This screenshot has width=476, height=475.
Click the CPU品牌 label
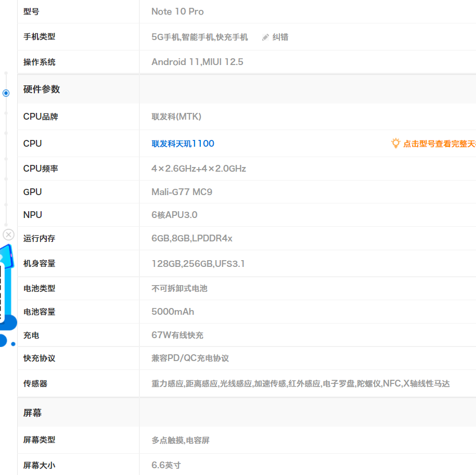point(41,117)
